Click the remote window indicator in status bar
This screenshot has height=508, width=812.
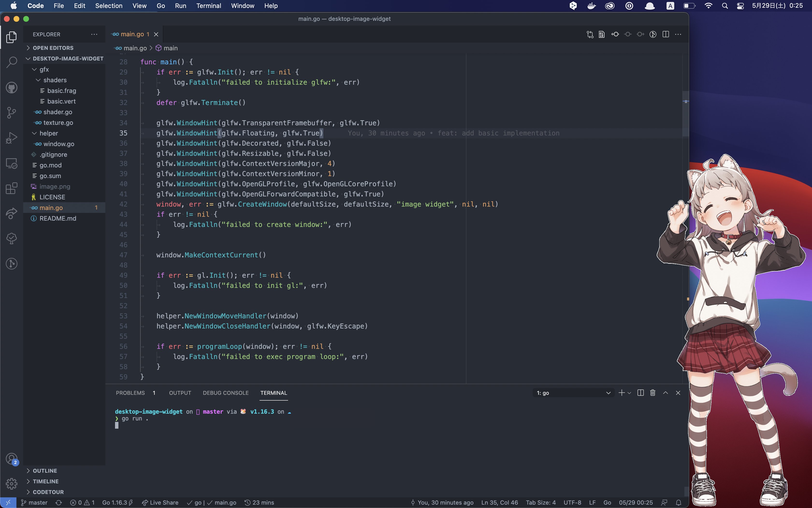click(8, 503)
